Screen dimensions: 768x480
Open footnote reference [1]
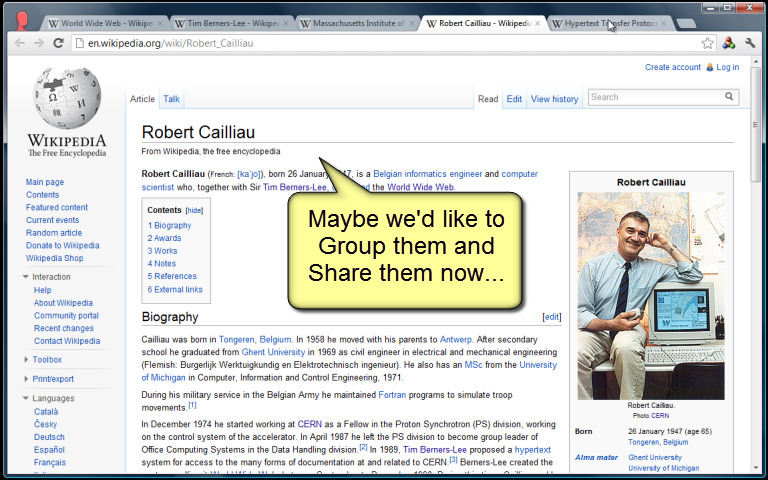click(192, 405)
